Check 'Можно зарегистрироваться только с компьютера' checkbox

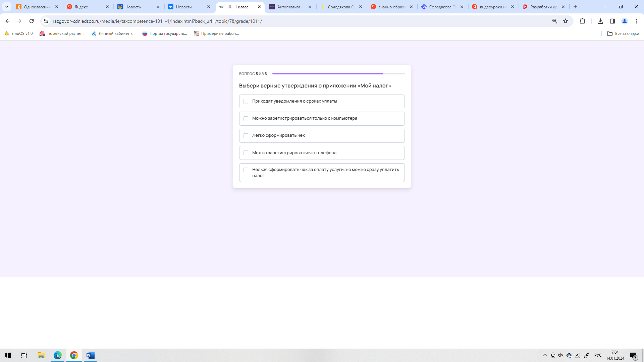[x=246, y=119]
